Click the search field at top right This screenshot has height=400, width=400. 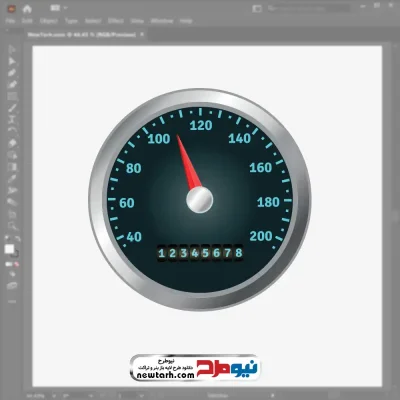pos(308,9)
